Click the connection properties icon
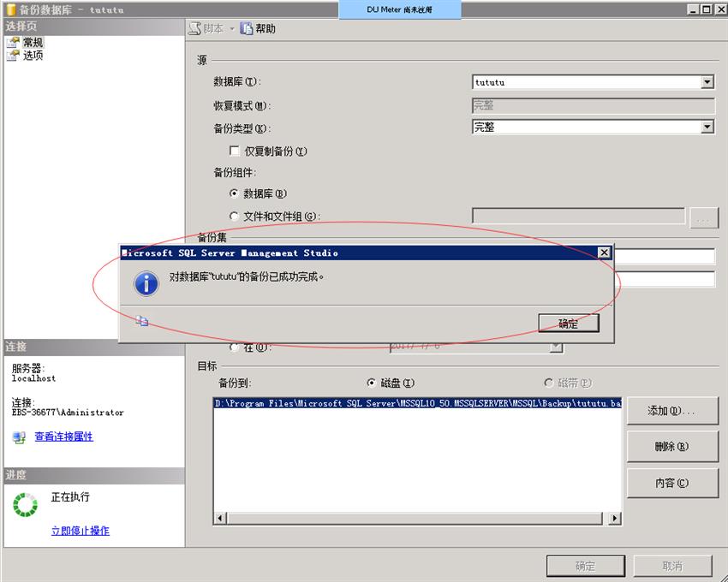The image size is (728, 582). (19, 437)
